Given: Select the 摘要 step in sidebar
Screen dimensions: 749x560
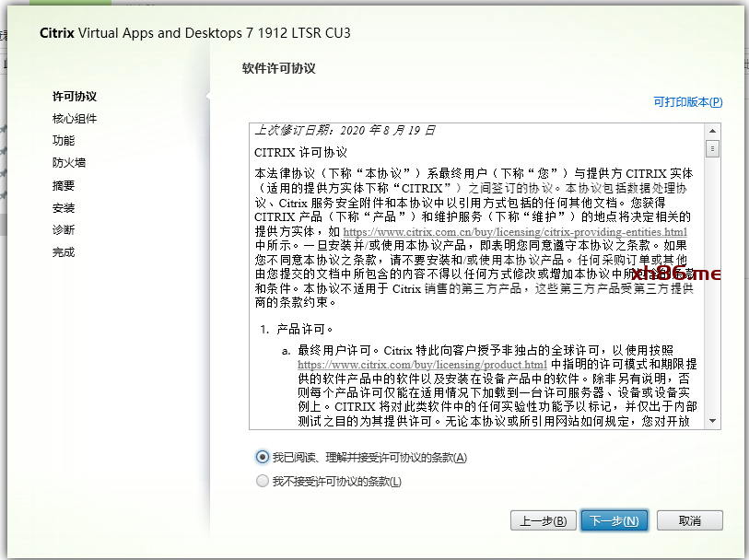Looking at the screenshot, I should click(64, 185).
